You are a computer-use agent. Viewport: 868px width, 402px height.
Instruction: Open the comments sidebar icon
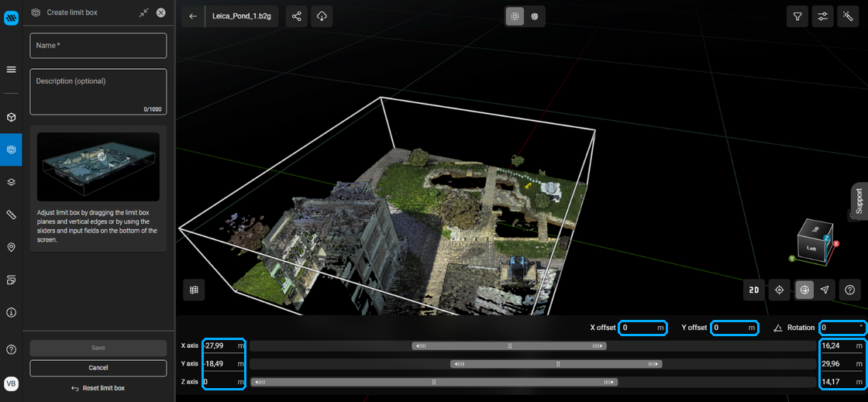click(11, 280)
